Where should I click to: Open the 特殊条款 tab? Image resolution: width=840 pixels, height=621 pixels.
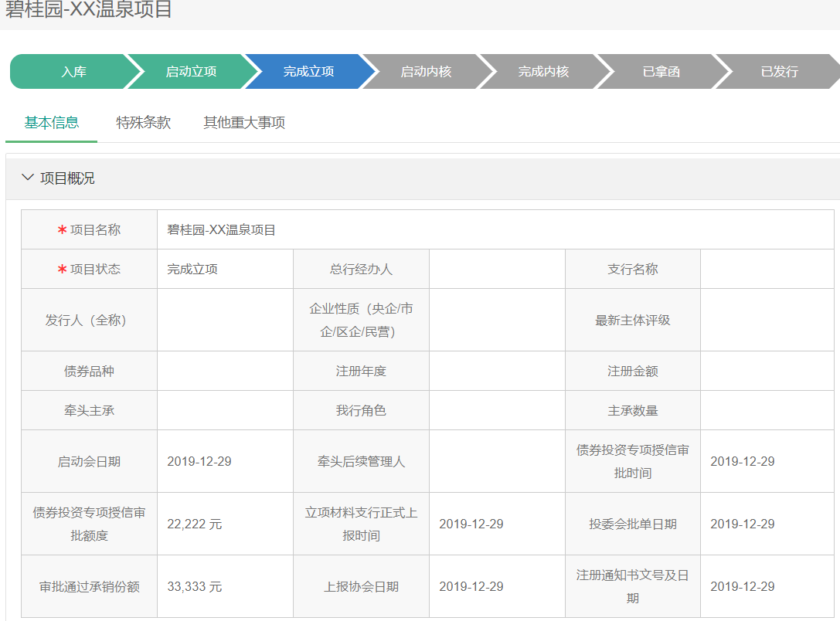pyautogui.click(x=143, y=123)
